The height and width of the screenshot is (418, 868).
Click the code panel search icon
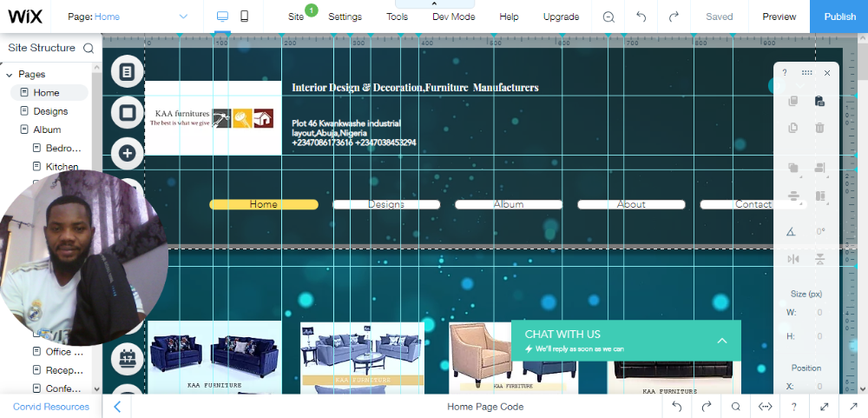click(x=736, y=407)
